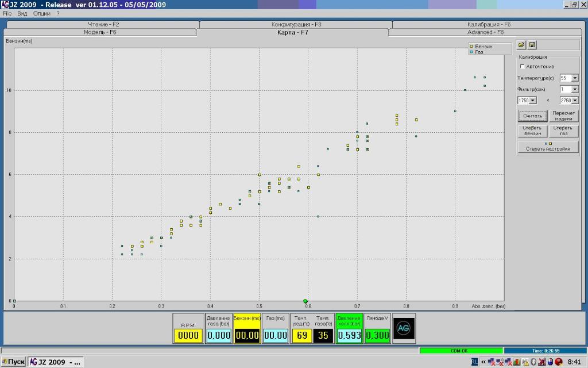This screenshot has width=588, height=368.
Task: Switch to Модель - F6 tab
Action: [x=100, y=32]
